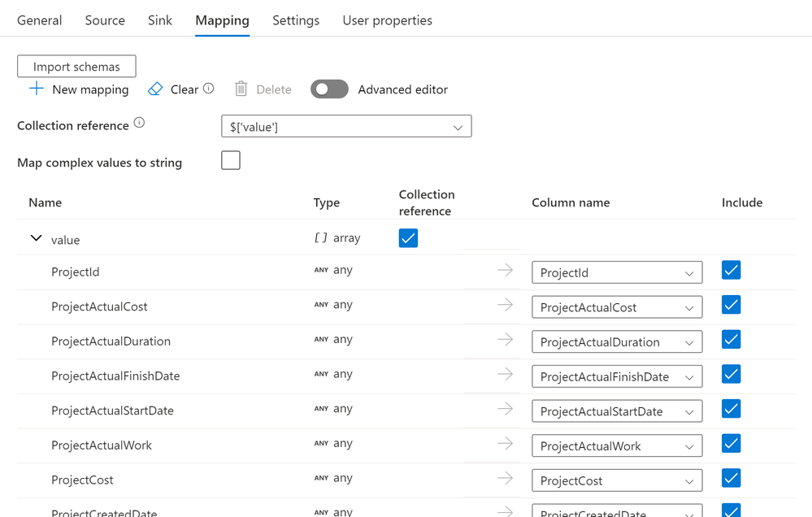Uncheck Include for ProjectActualWork
This screenshot has height=517, width=812.
click(731, 444)
